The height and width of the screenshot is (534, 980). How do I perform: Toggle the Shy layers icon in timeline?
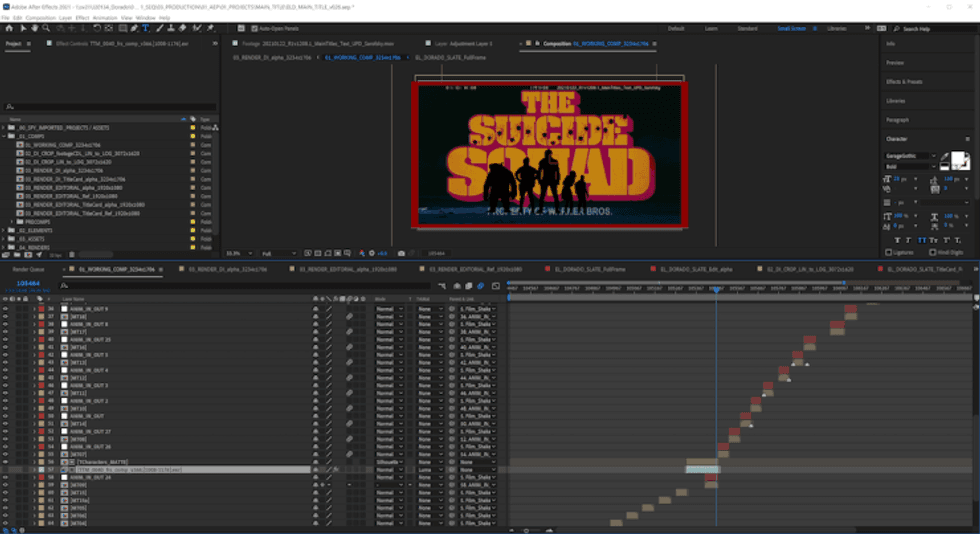click(x=457, y=286)
